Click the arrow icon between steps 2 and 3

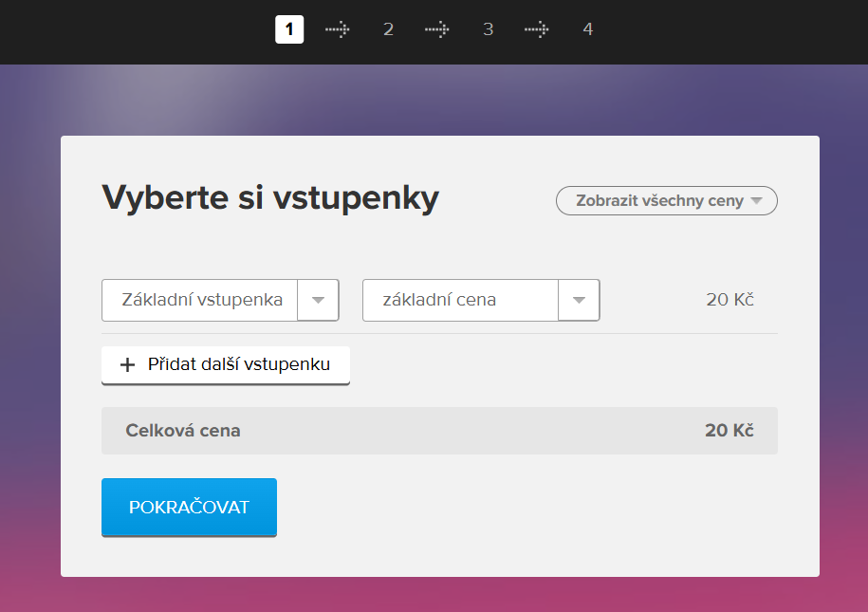point(437,28)
